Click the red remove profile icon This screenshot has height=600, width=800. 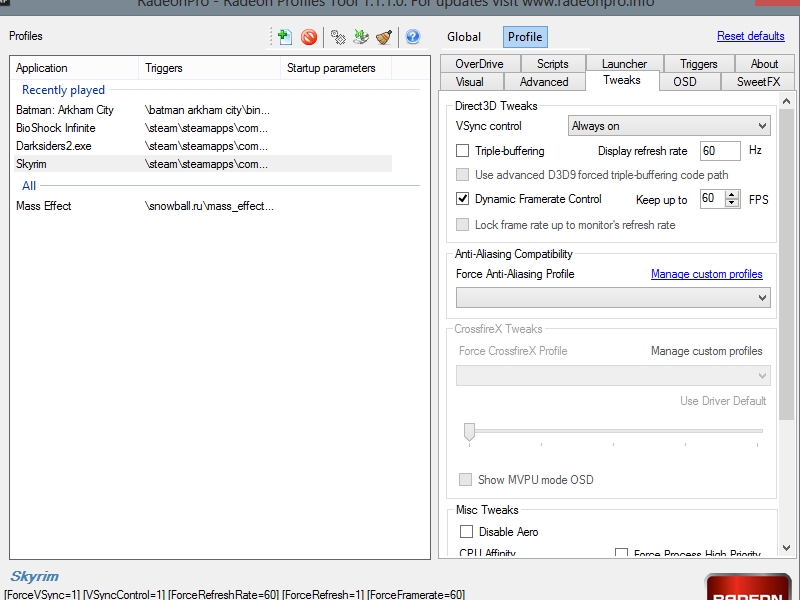coord(309,37)
